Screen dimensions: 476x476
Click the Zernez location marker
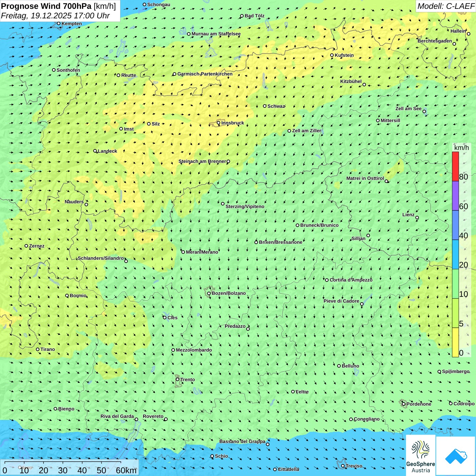pyautogui.click(x=26, y=246)
